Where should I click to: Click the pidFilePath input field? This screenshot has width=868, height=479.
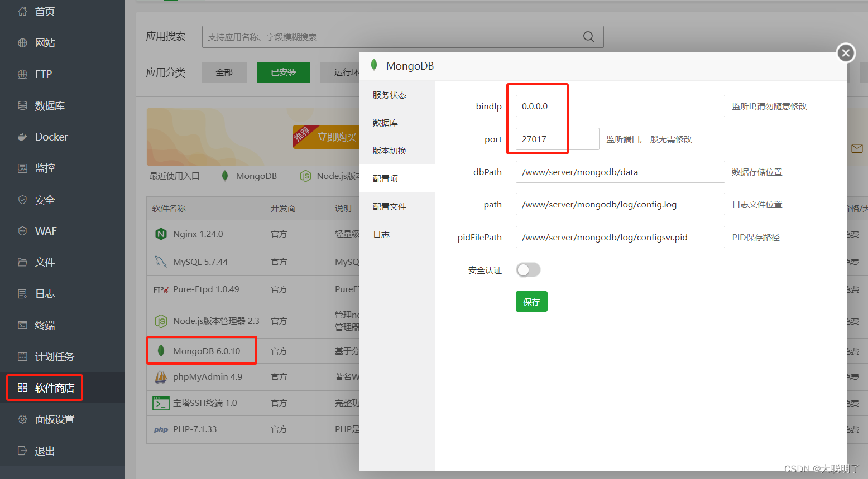pos(620,237)
